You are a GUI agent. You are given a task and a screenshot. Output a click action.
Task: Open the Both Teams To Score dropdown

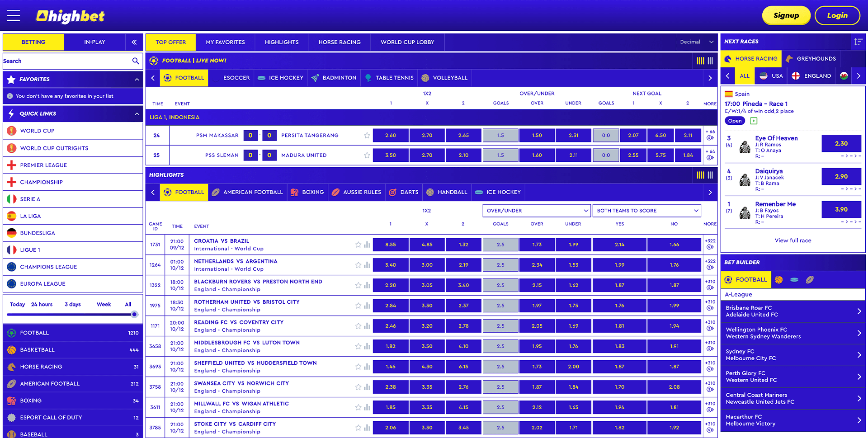[646, 211]
